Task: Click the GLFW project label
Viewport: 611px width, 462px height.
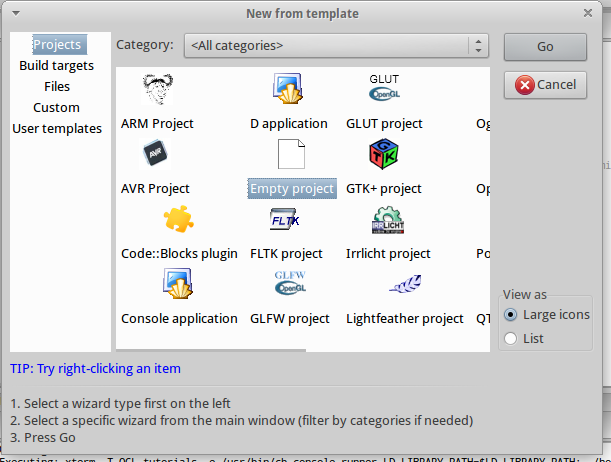Action: 290,319
